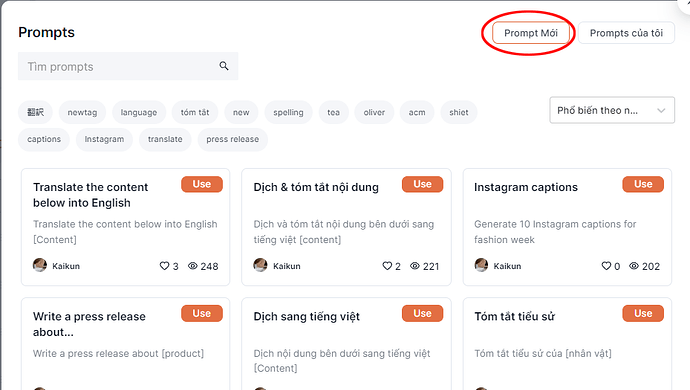Click heart icon on Dịch & tóm tắt card
Screen dimensions: 690x390
387,266
